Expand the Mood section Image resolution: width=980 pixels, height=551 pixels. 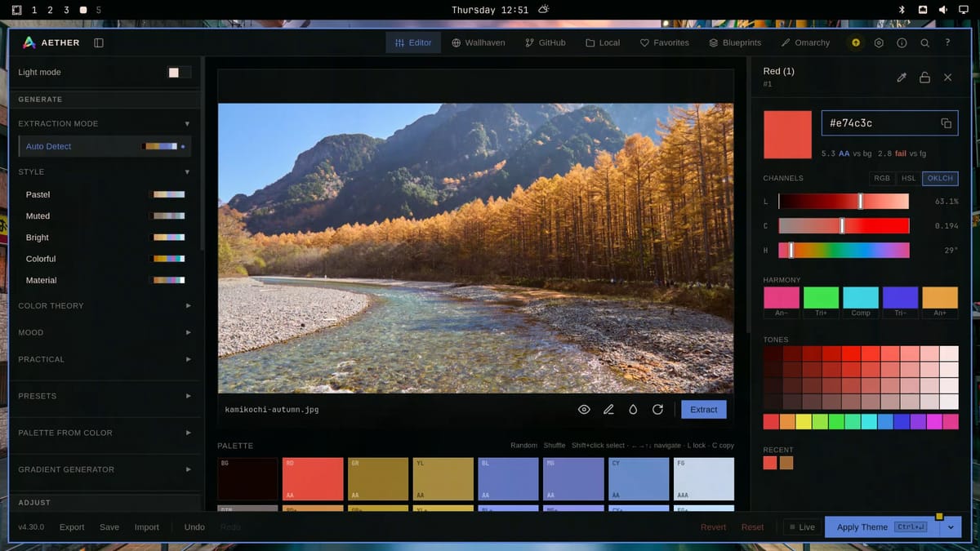pos(105,332)
